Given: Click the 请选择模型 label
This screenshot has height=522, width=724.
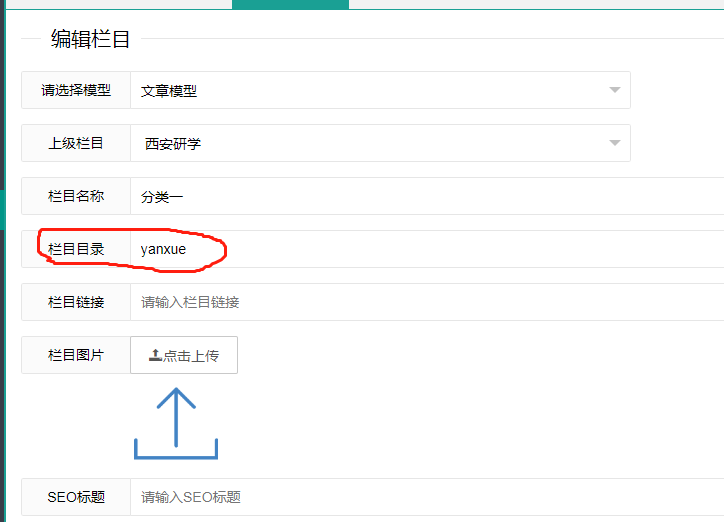Looking at the screenshot, I should pos(76,90).
